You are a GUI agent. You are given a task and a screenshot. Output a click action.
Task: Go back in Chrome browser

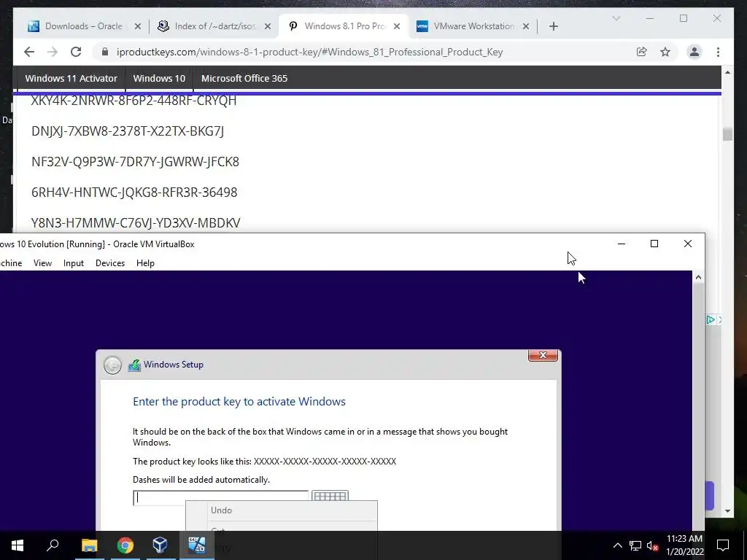tap(29, 52)
